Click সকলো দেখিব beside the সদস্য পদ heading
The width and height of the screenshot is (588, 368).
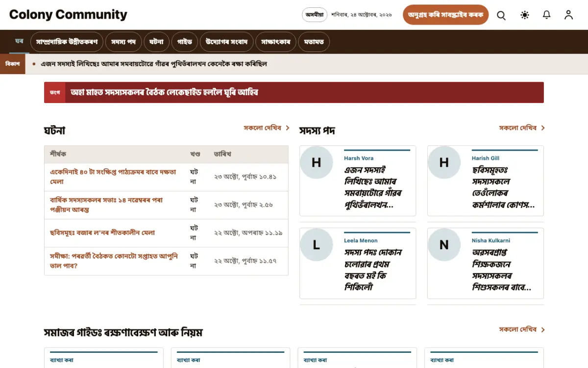pos(522,128)
